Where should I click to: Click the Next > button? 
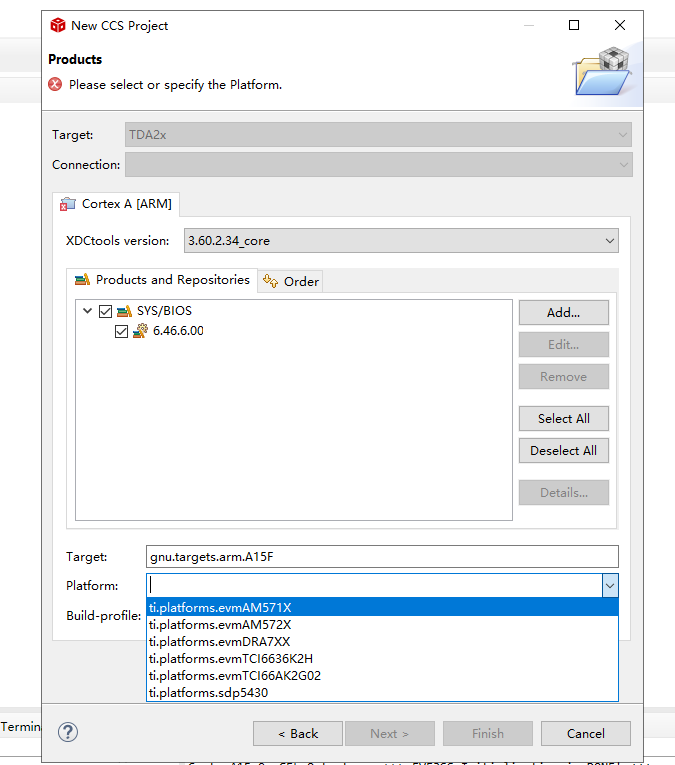pos(390,733)
